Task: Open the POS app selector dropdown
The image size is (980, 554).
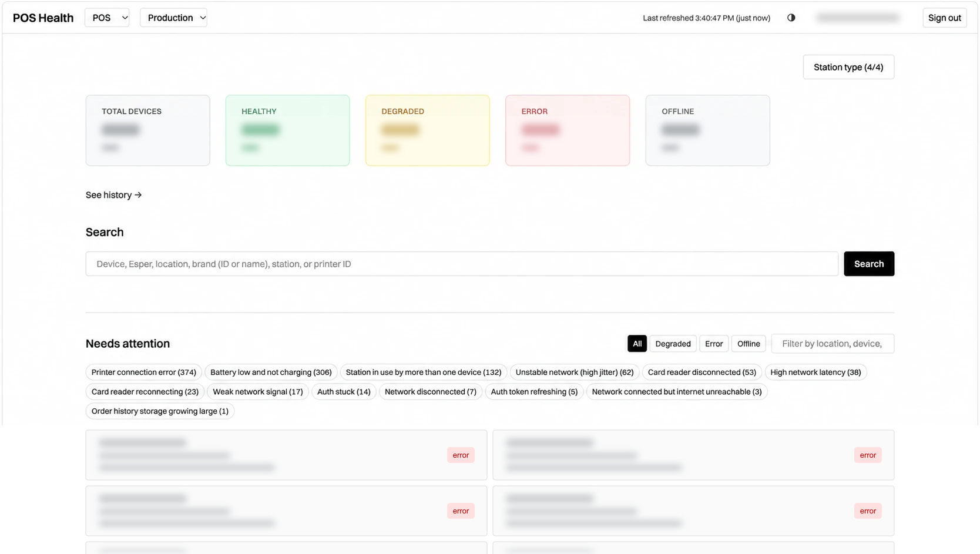Action: click(107, 18)
